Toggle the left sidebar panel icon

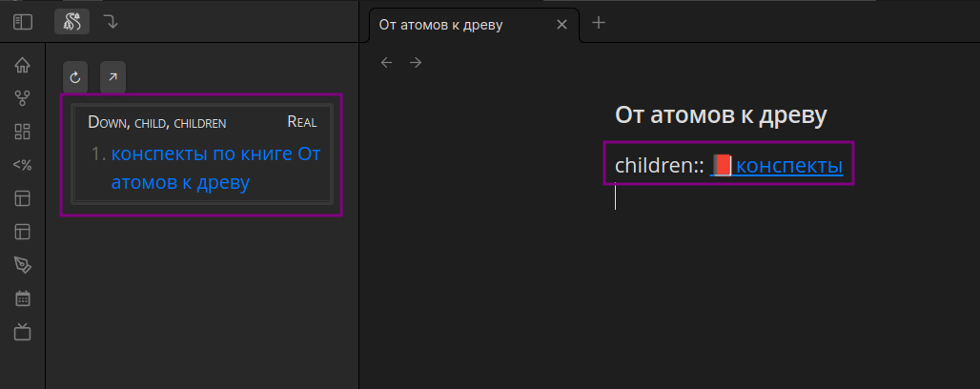point(23,21)
